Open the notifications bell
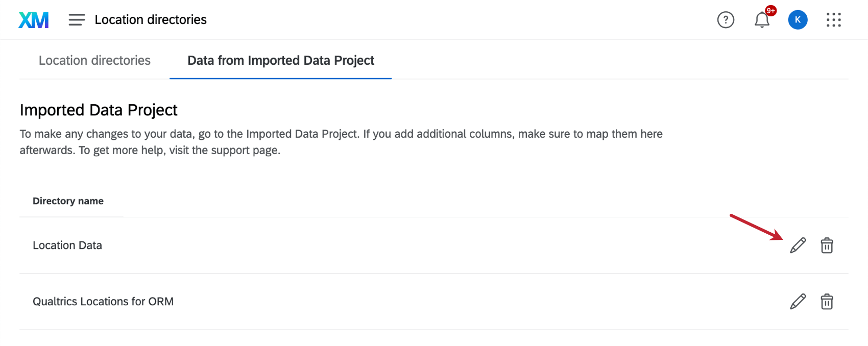868x346 pixels. click(762, 19)
